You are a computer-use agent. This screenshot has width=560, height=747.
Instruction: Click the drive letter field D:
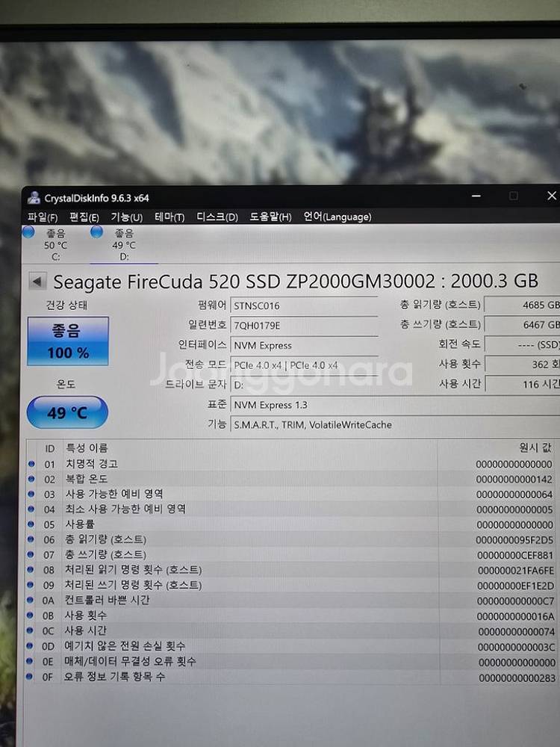point(305,385)
